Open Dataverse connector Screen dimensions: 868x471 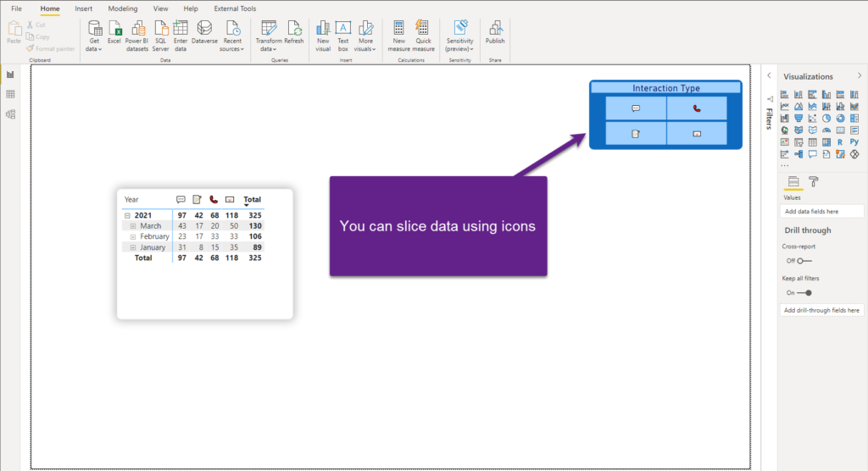coord(204,33)
